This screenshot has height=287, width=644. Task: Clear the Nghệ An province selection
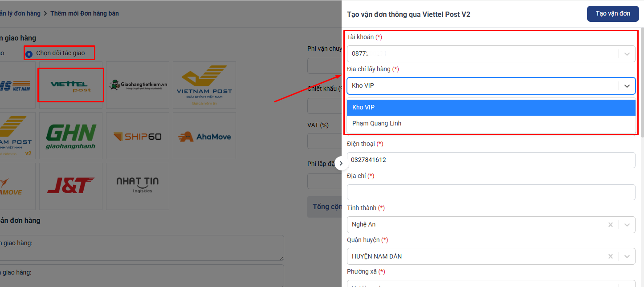(611, 225)
